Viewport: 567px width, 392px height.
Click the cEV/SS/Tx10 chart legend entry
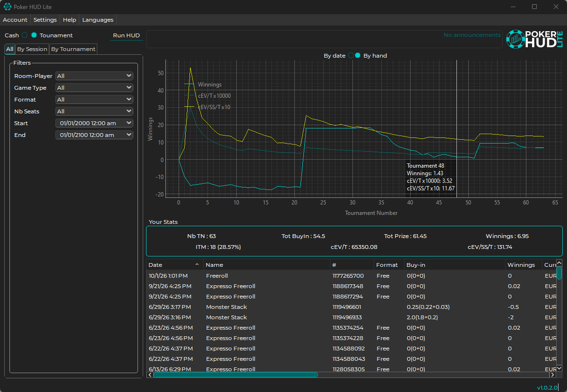point(207,107)
